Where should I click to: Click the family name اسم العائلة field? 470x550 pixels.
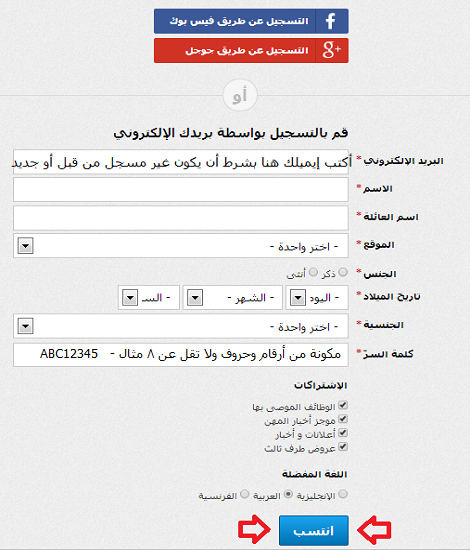pos(181,218)
